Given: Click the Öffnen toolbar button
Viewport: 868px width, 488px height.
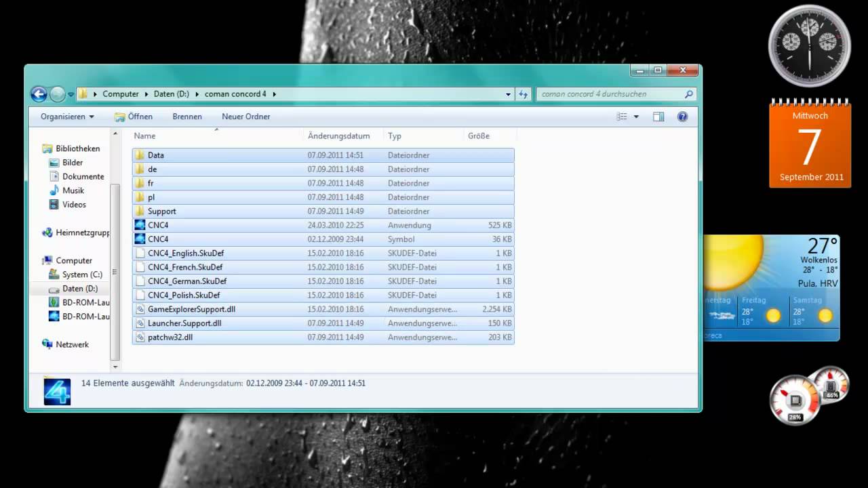Looking at the screenshot, I should [x=134, y=117].
